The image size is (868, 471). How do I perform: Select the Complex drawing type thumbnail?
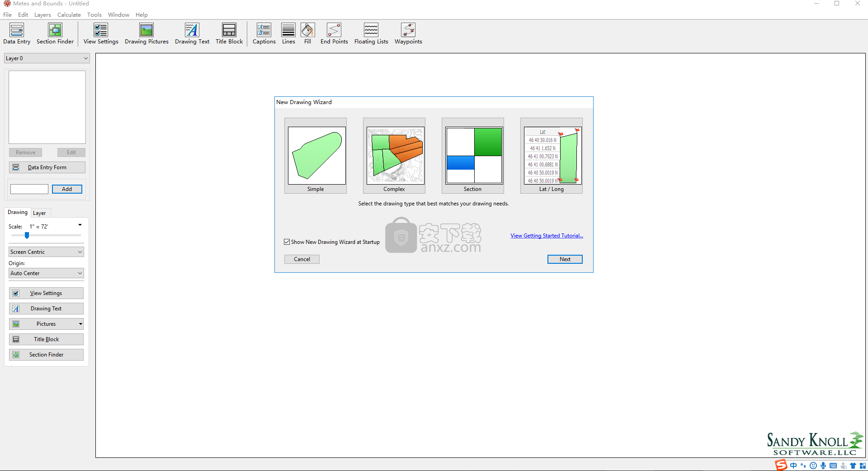click(x=394, y=156)
